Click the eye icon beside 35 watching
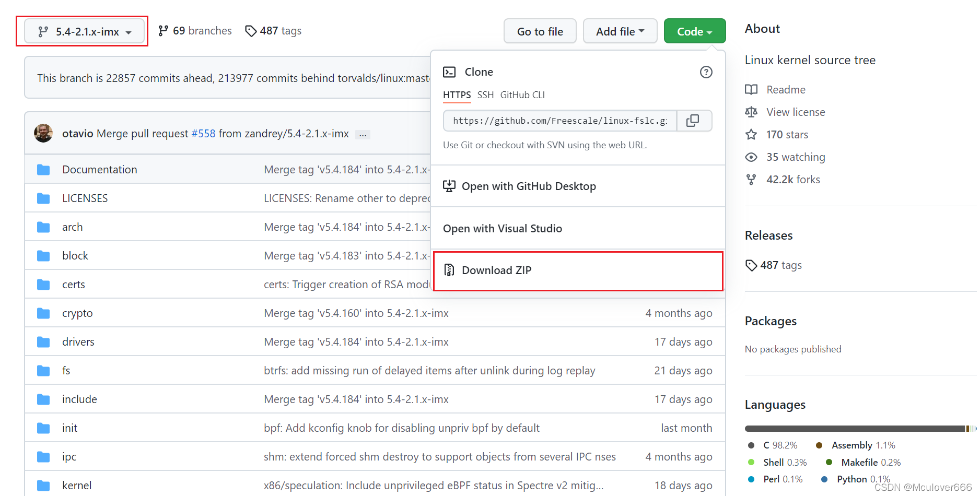980x496 pixels. 751,157
